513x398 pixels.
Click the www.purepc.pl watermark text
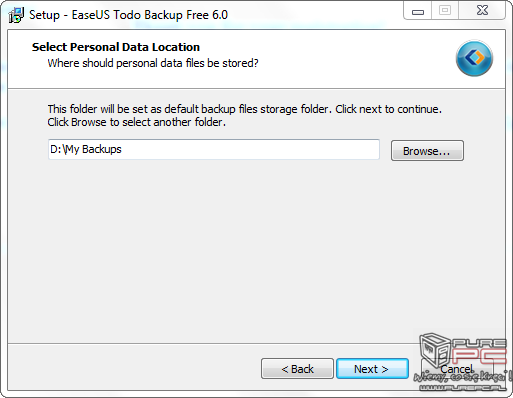point(462,387)
